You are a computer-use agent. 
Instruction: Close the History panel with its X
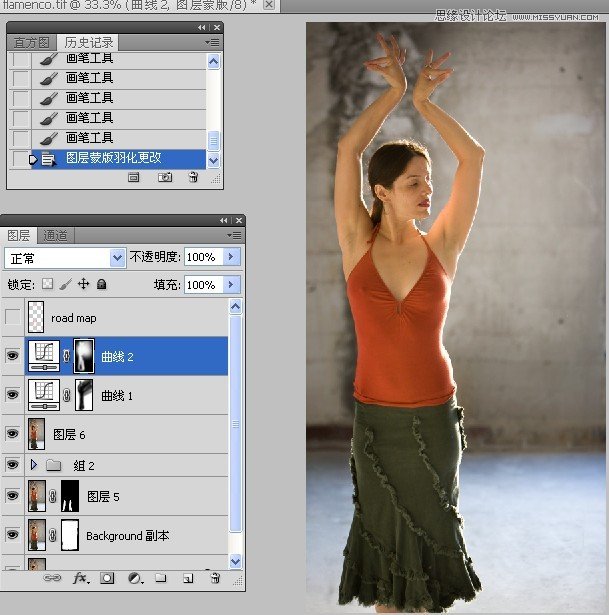(x=216, y=27)
